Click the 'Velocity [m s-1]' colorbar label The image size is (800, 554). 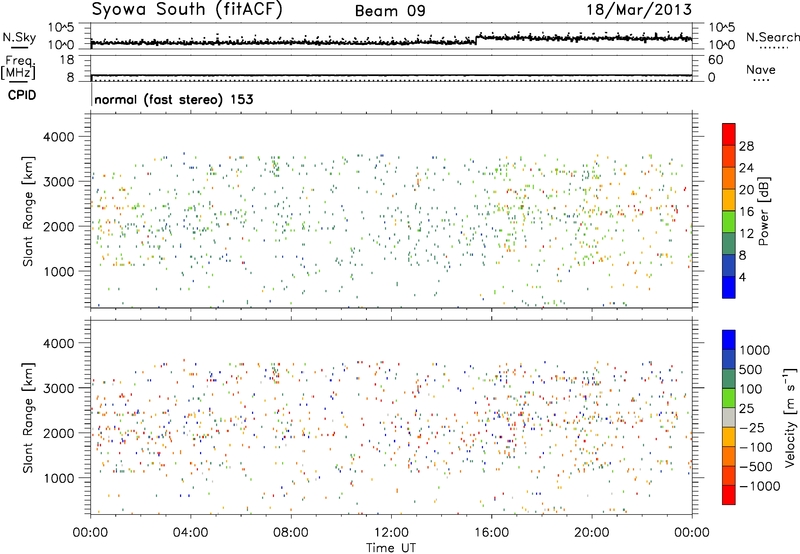click(x=790, y=417)
